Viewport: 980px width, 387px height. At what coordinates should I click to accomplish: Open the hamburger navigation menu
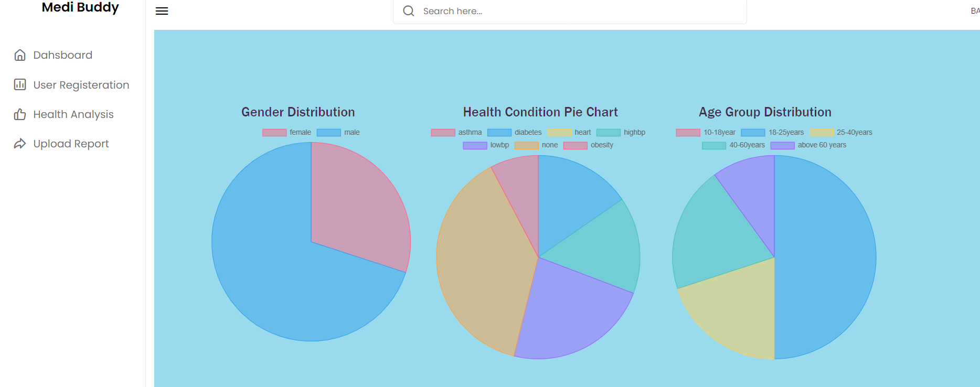point(162,10)
